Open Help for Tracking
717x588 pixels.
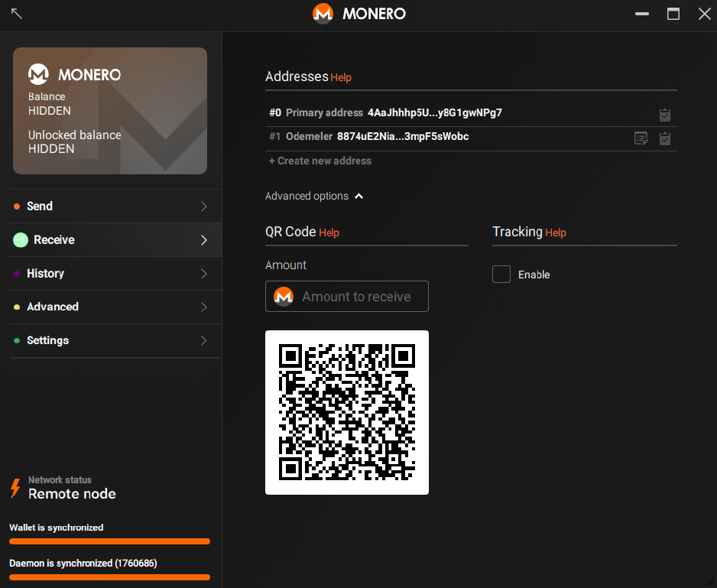[x=556, y=232]
